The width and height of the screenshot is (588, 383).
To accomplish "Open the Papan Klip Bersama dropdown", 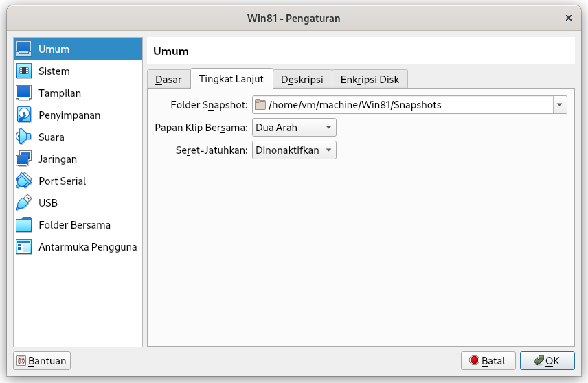I will point(294,128).
